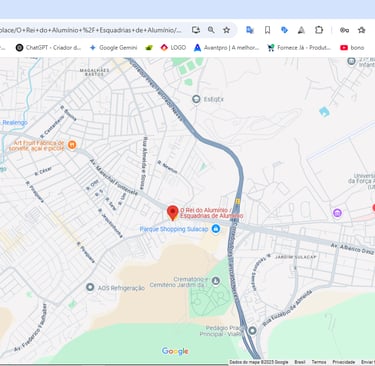Screen dimensions: 375x366
Task: Click the Realengo neighborhood label
Action: pos(15,123)
